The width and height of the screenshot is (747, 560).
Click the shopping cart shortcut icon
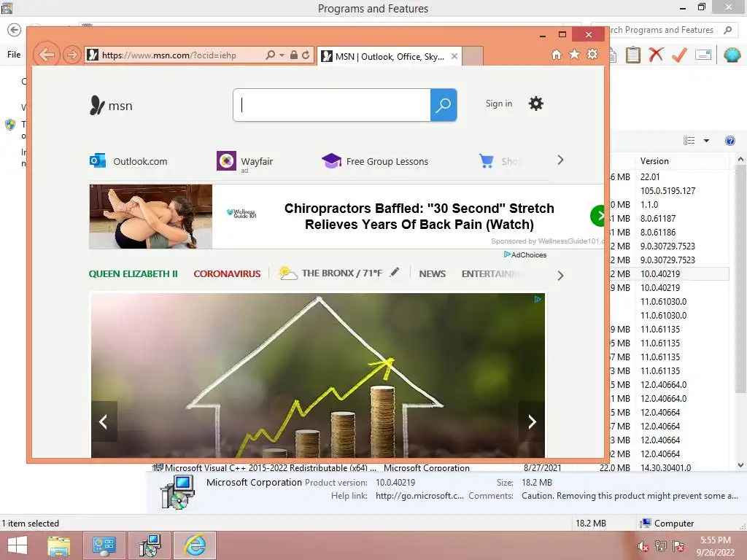point(487,161)
